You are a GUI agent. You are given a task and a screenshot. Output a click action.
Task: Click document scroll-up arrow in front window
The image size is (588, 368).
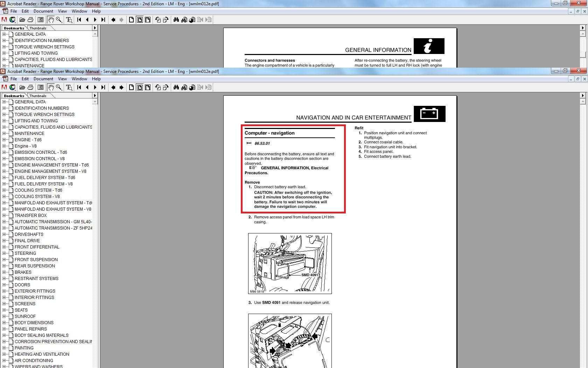(x=583, y=102)
